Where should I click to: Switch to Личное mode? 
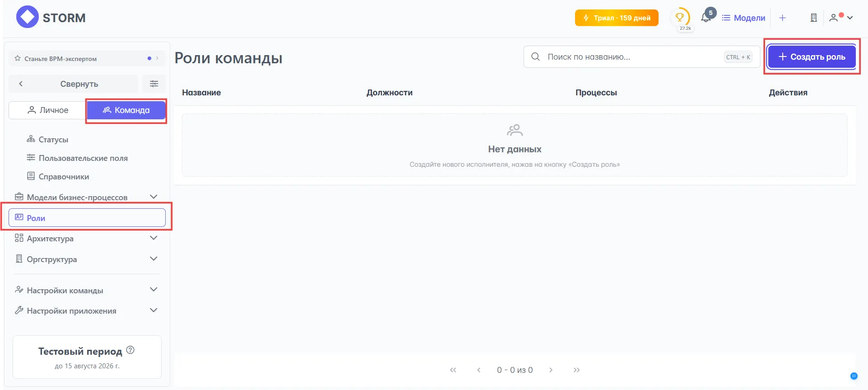48,110
